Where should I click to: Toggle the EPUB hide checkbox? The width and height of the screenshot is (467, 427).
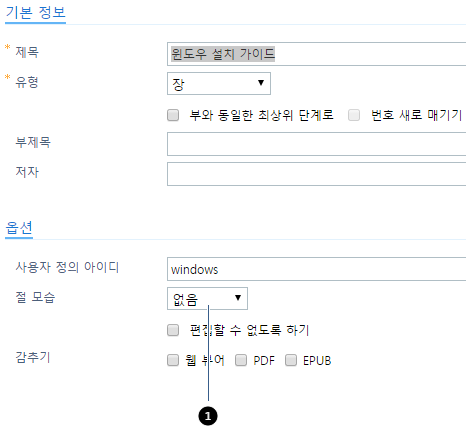(x=291, y=360)
